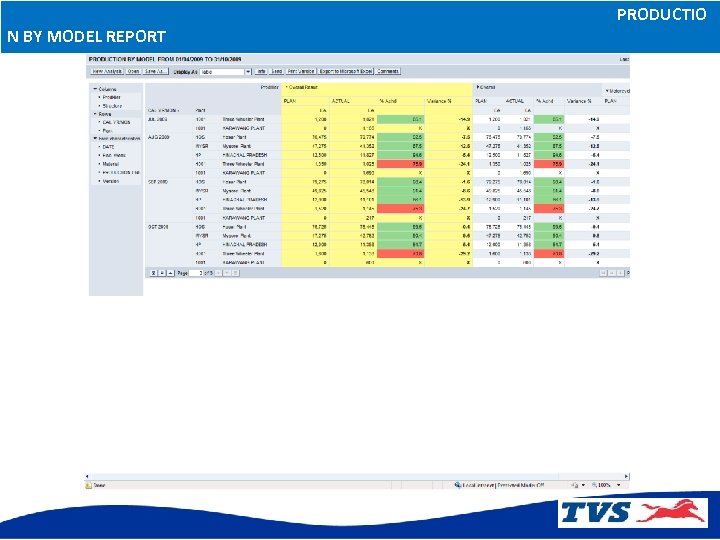Select Version under Free characteristics
The width and height of the screenshot is (720, 540).
coord(111,181)
